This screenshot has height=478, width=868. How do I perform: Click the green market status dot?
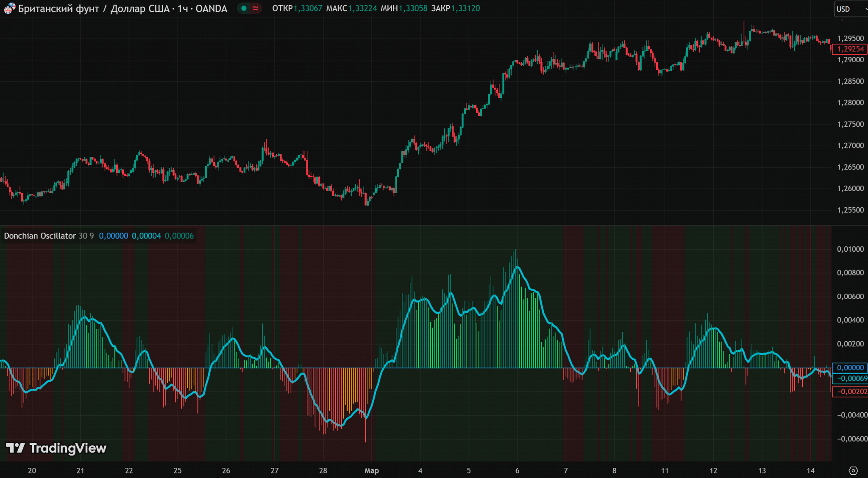244,8
